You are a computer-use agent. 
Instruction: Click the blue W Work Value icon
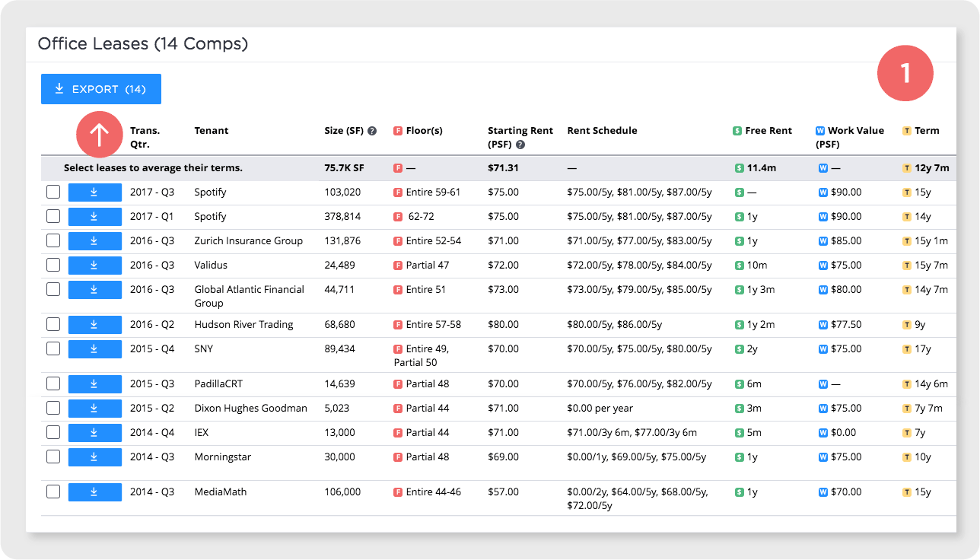821,130
